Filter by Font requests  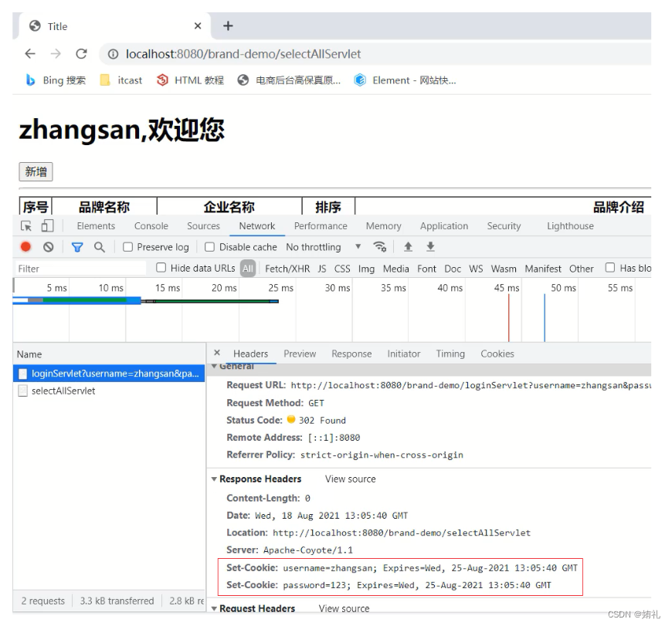(426, 269)
